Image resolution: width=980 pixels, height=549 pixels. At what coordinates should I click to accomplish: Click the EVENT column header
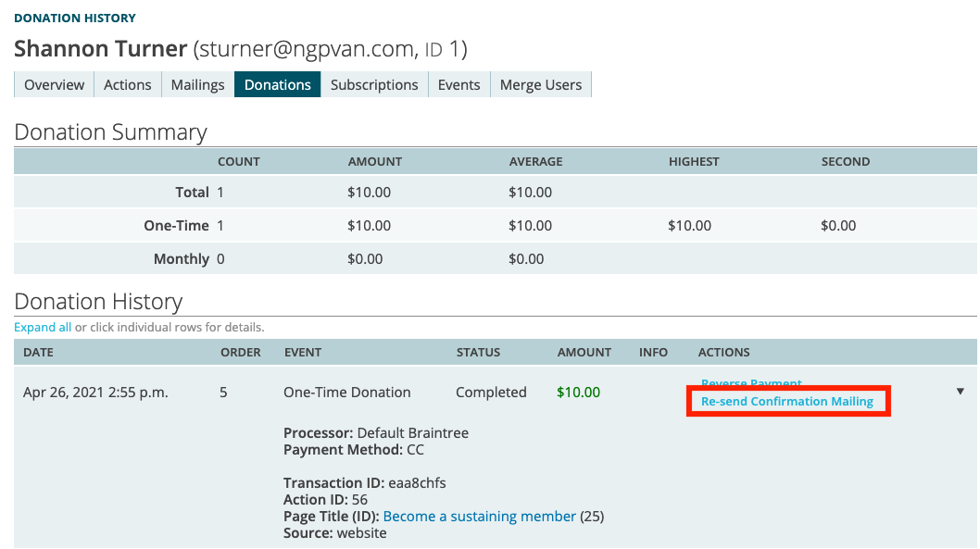(x=303, y=352)
